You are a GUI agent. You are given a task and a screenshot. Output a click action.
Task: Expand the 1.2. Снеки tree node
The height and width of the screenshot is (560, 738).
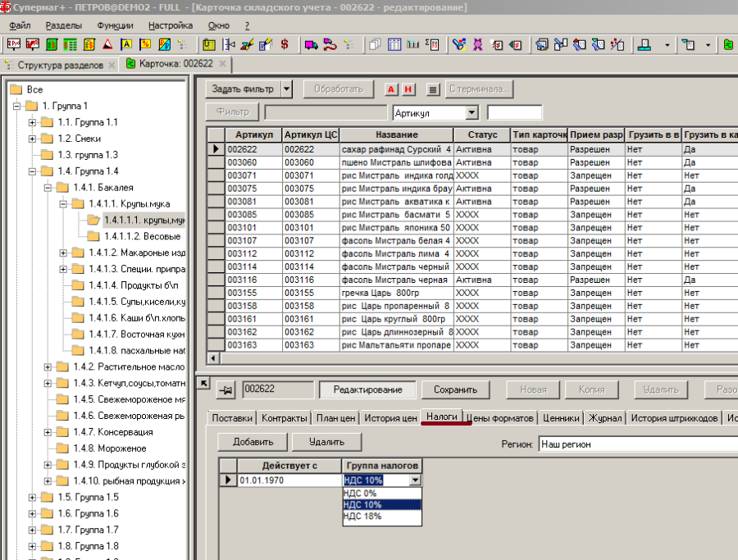[x=32, y=139]
